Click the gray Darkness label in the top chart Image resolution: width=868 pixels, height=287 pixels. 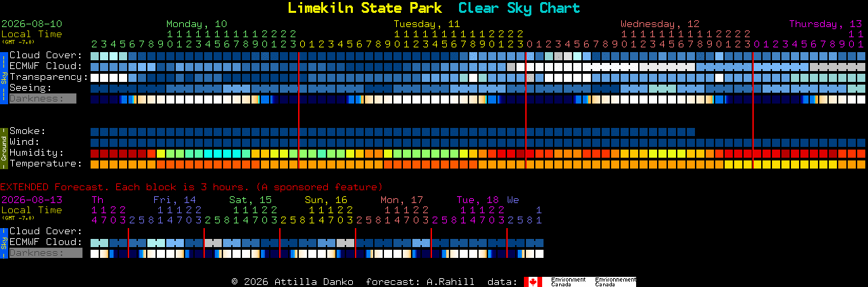pyautogui.click(x=42, y=99)
